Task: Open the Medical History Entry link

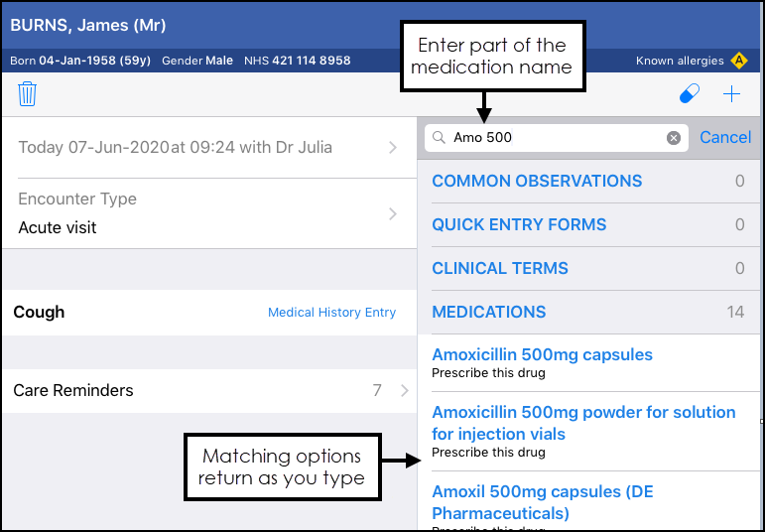Action: tap(331, 313)
